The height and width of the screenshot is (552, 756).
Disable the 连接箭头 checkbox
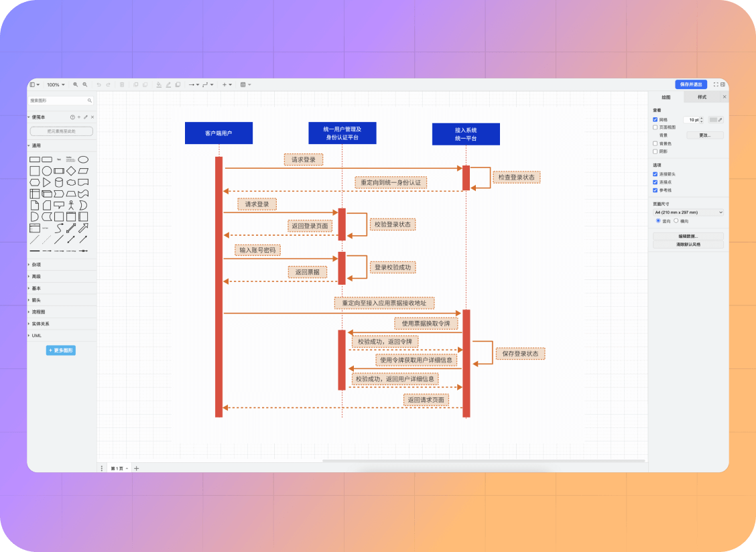pyautogui.click(x=655, y=174)
